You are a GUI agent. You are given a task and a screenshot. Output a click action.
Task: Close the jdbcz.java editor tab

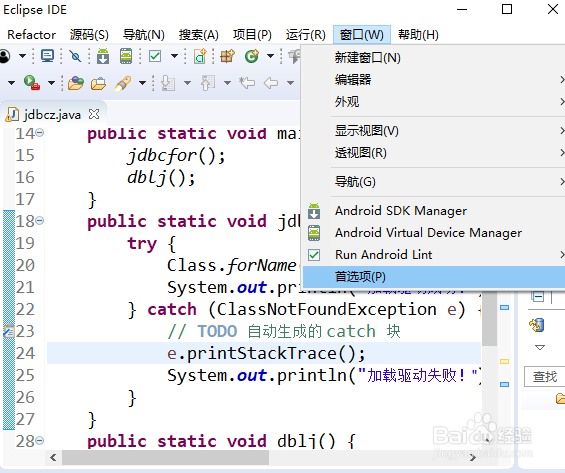[94, 114]
